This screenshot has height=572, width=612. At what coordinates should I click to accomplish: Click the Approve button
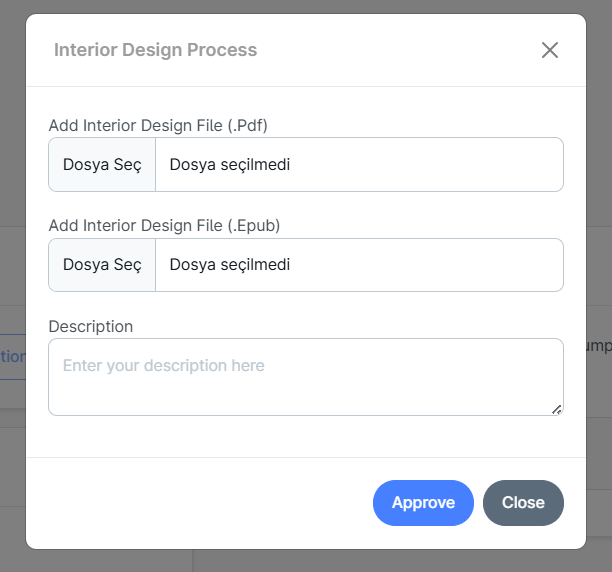tap(423, 503)
